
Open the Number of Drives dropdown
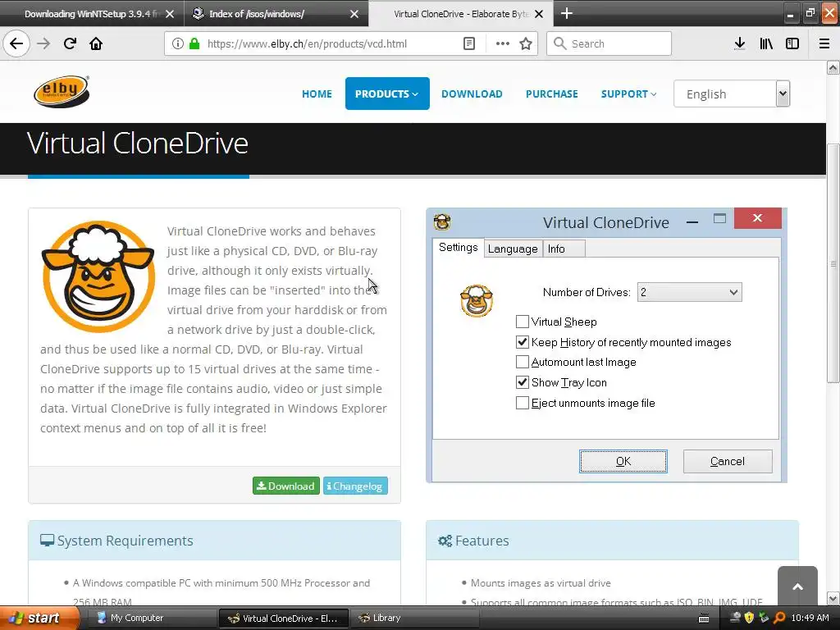(x=689, y=292)
